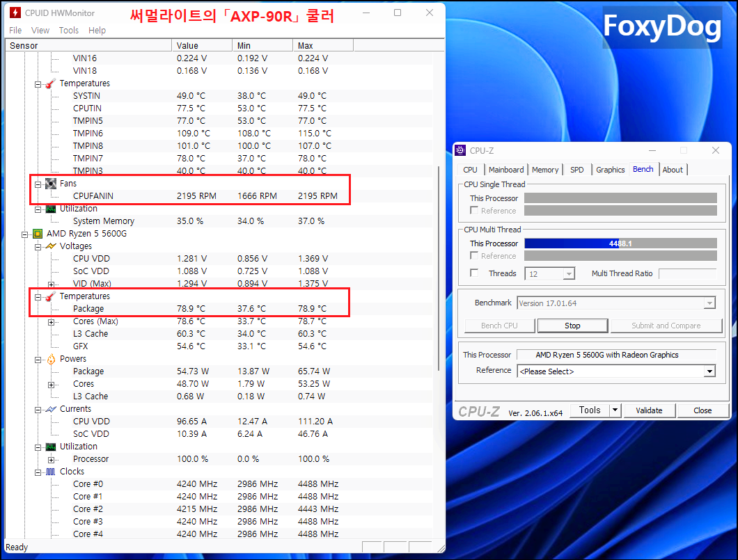Click the Currents waveform icon
Screen dimensions: 738x560
[50, 409]
